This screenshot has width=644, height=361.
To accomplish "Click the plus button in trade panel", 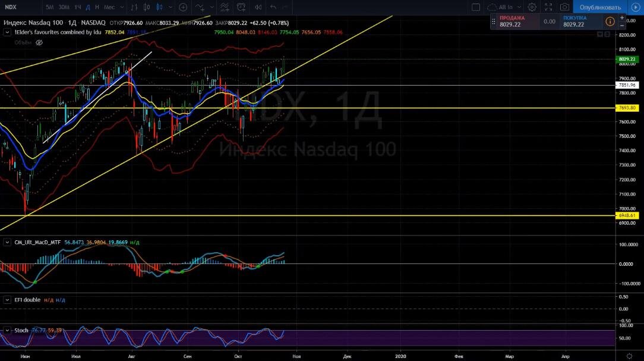I will tap(622, 18).
